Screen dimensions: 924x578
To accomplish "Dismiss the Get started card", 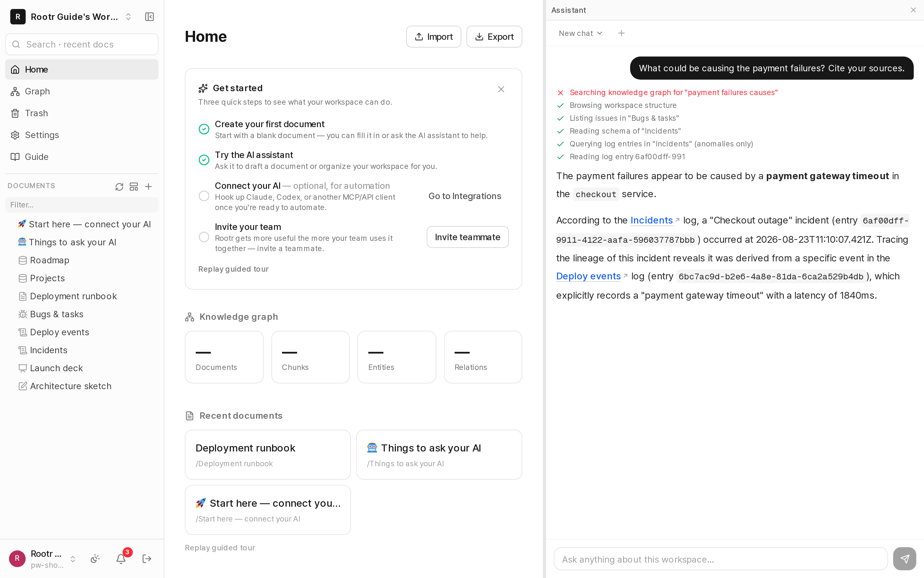I will [501, 90].
